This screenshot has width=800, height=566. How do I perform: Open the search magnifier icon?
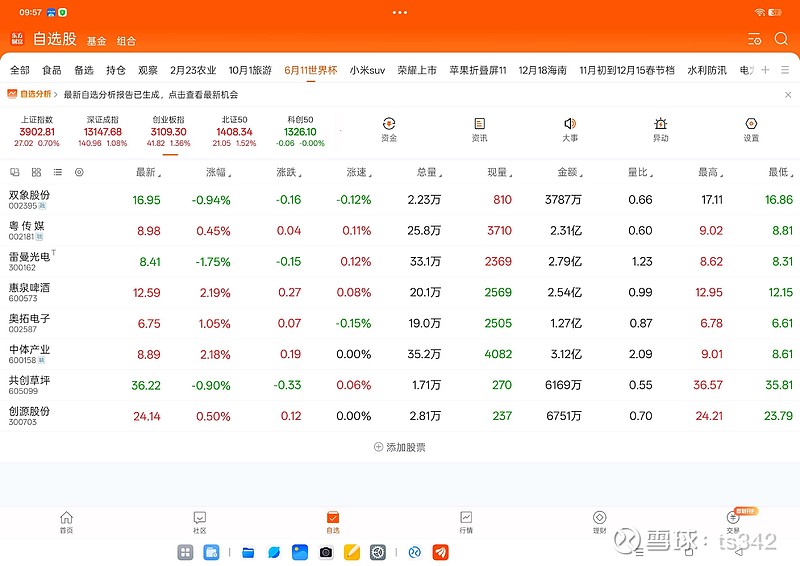click(781, 39)
